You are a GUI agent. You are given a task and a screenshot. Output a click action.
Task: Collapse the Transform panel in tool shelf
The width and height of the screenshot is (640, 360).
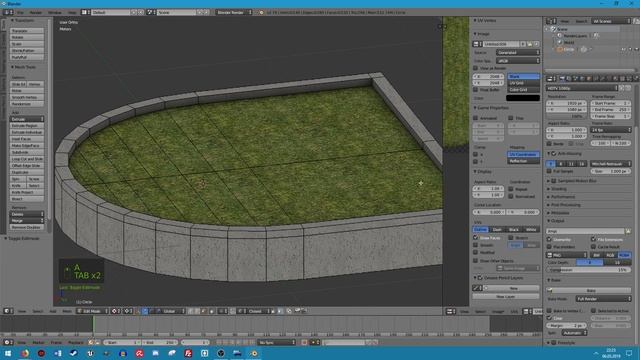(x=23, y=20)
